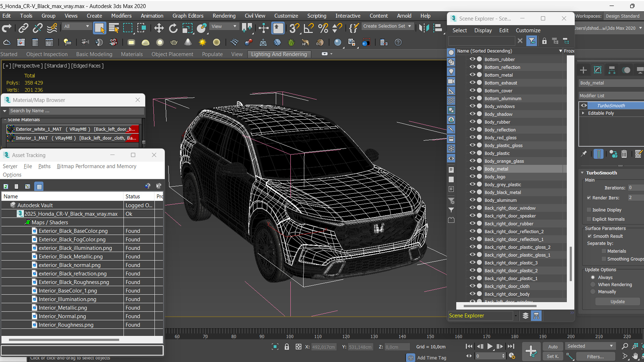The image size is (644, 362).
Task: Play the animation
Action: pos(490,346)
